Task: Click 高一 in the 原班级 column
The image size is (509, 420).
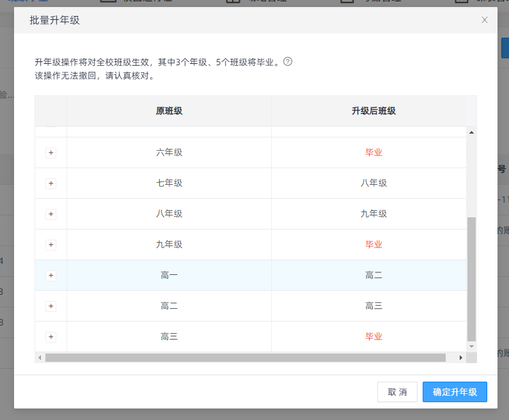Action: tap(169, 276)
